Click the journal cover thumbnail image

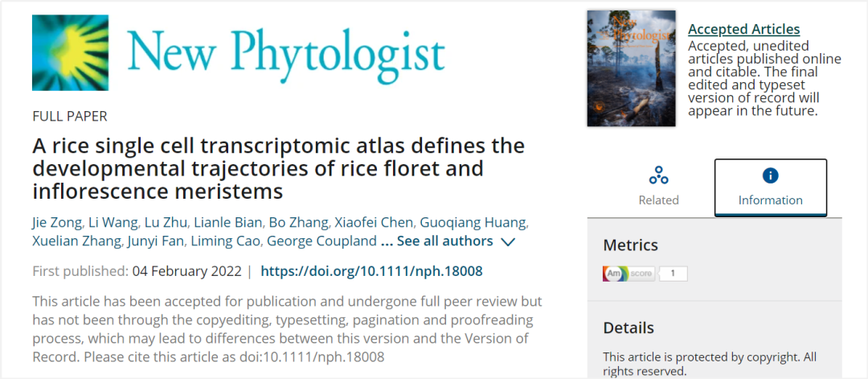click(x=632, y=68)
